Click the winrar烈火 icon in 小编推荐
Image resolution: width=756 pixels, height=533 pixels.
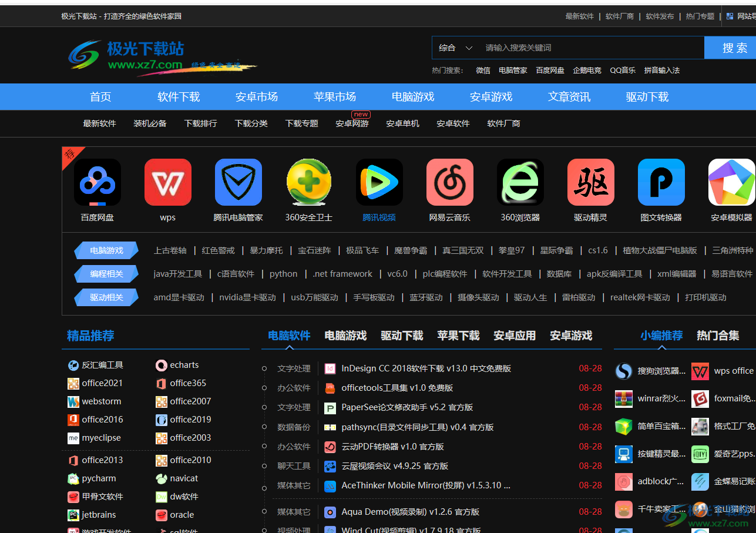(x=624, y=398)
